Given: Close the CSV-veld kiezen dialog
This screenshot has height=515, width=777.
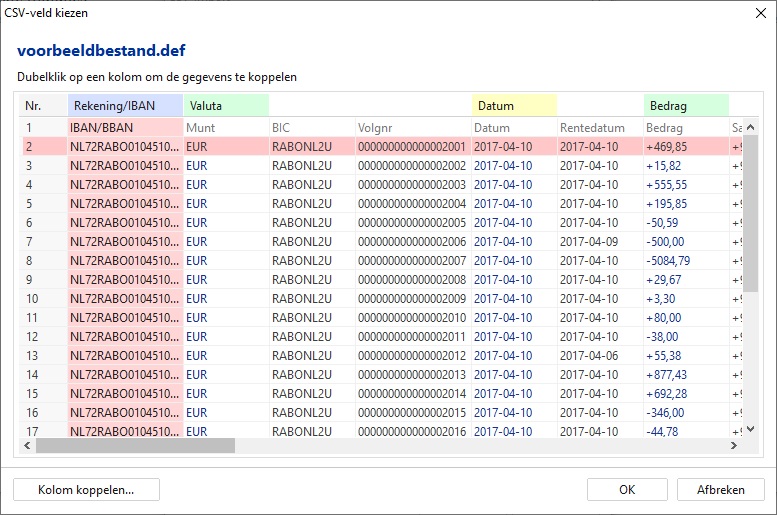Looking at the screenshot, I should coord(755,13).
